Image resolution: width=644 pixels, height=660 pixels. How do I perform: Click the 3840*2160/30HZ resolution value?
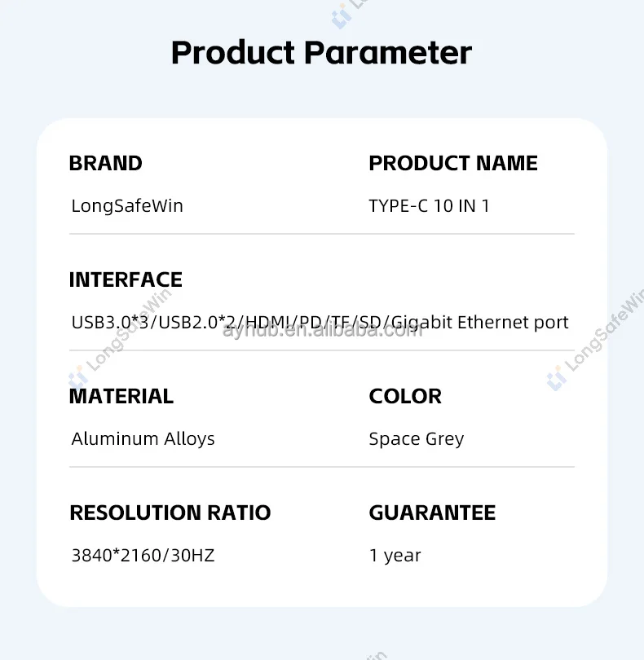[x=143, y=555]
